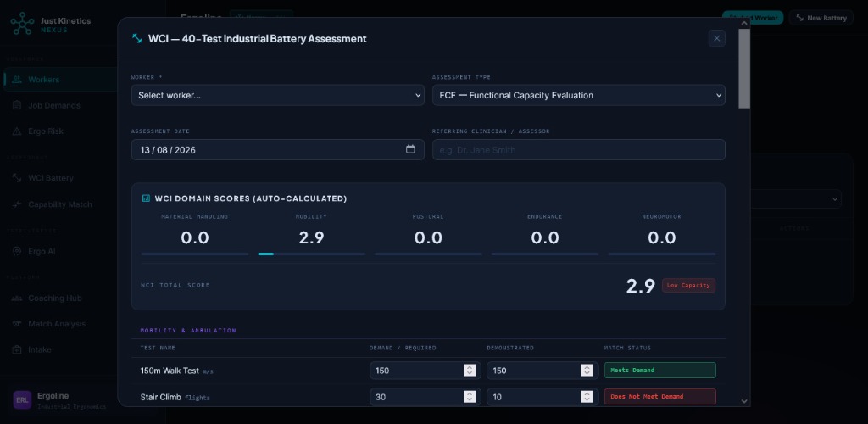868x424 pixels.
Task: Click the Add Worker button
Action: [x=753, y=18]
